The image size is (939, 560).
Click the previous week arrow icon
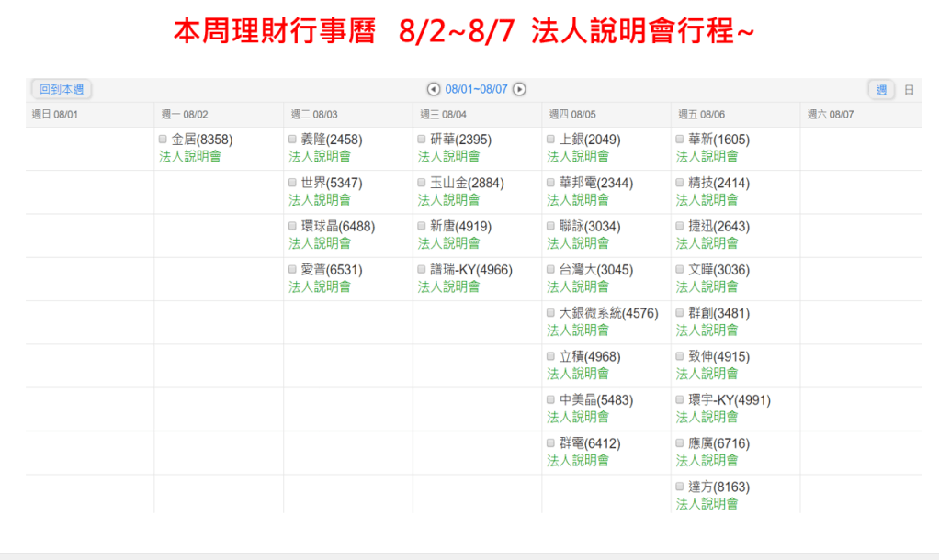434,89
